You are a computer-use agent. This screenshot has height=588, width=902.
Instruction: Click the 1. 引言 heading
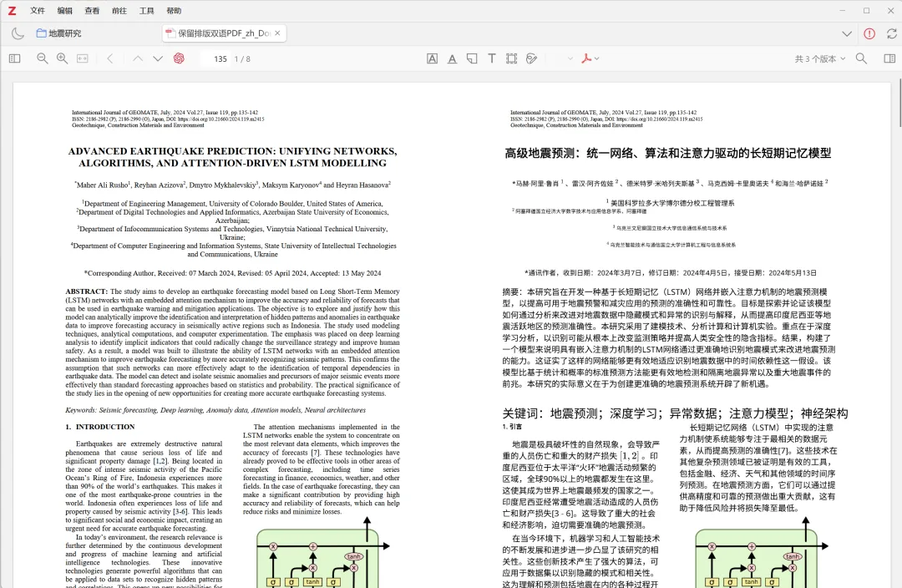click(512, 427)
